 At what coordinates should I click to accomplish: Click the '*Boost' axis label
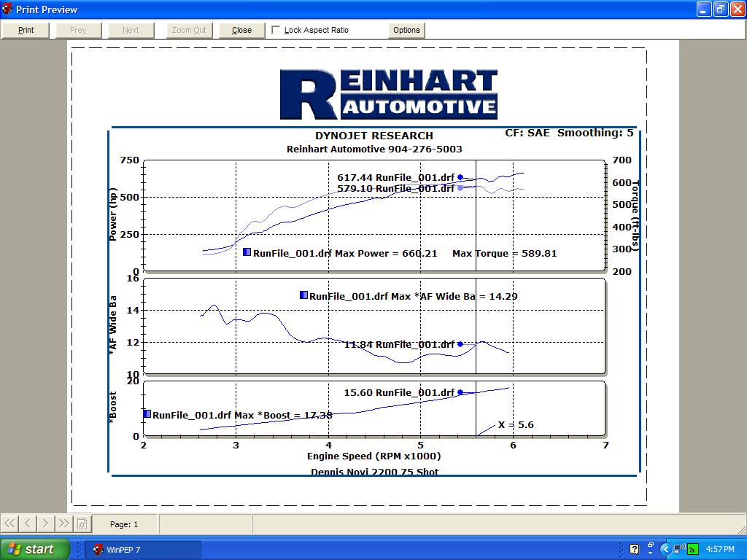(113, 408)
